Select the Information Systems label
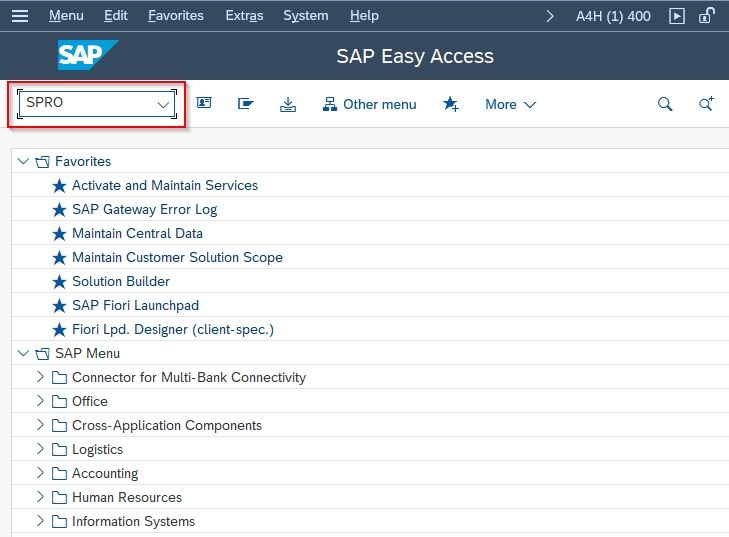Screen dimensions: 729x537 tap(133, 522)
